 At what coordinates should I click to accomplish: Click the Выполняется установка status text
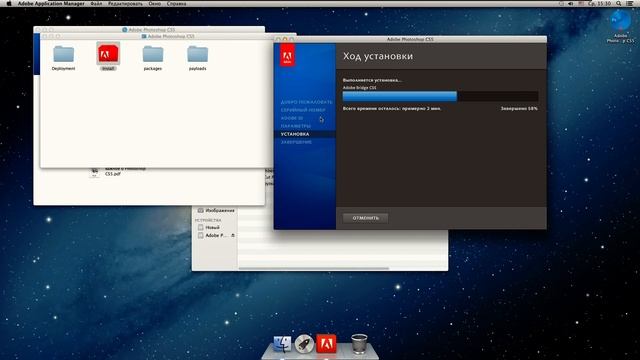[372, 80]
